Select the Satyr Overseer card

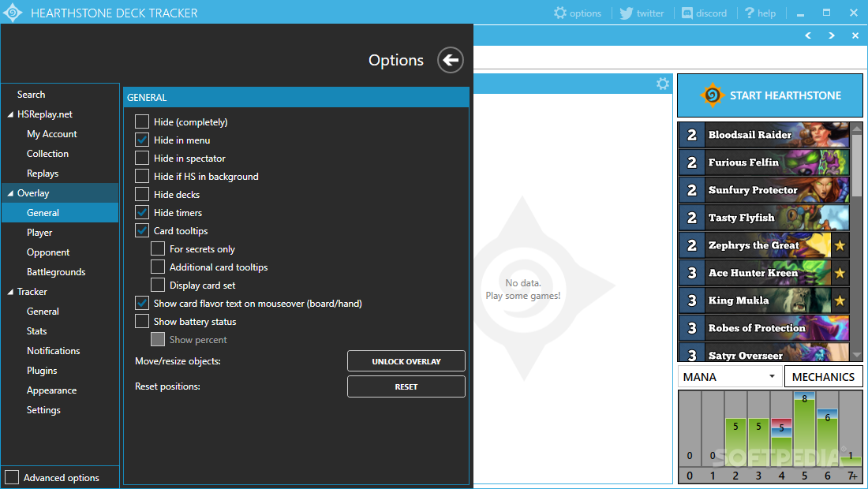(764, 353)
